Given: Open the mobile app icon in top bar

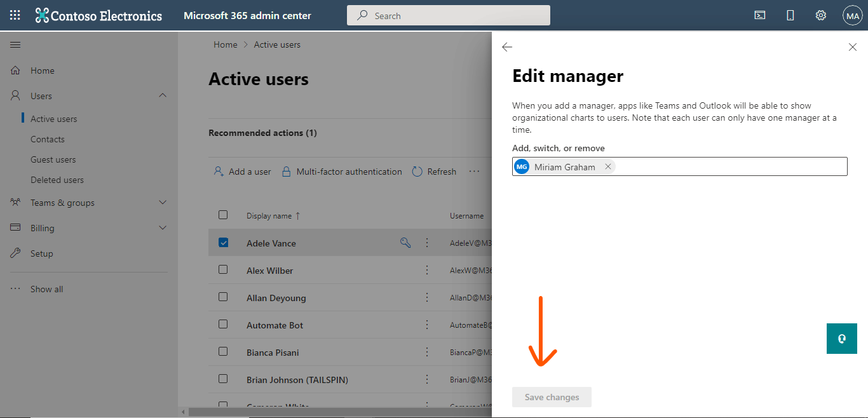Looking at the screenshot, I should pos(790,15).
